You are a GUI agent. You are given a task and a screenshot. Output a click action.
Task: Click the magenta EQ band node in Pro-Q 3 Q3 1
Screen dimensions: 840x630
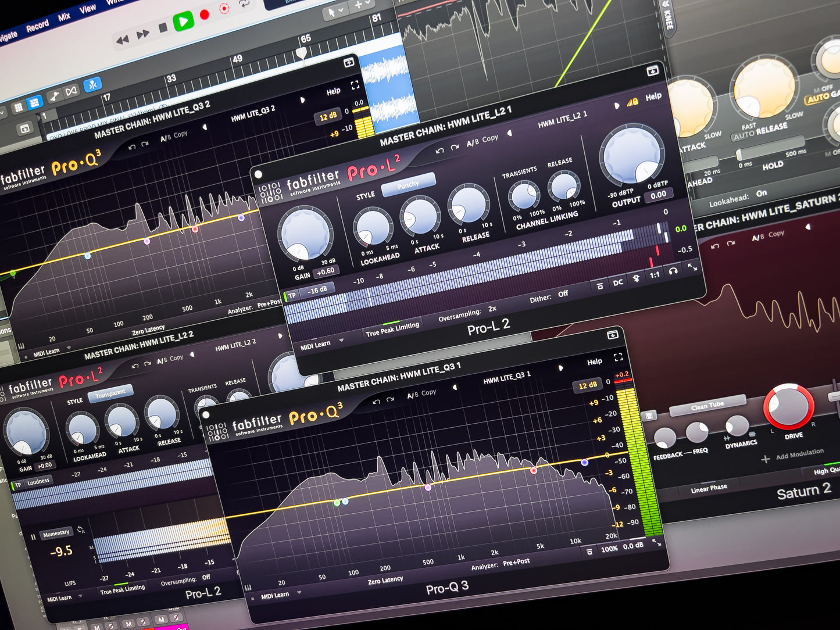(428, 488)
